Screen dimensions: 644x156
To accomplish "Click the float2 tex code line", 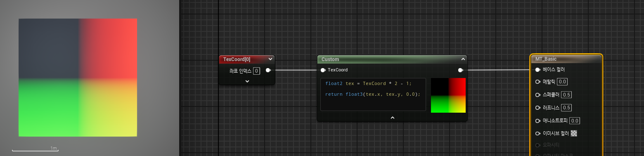I will 368,83.
